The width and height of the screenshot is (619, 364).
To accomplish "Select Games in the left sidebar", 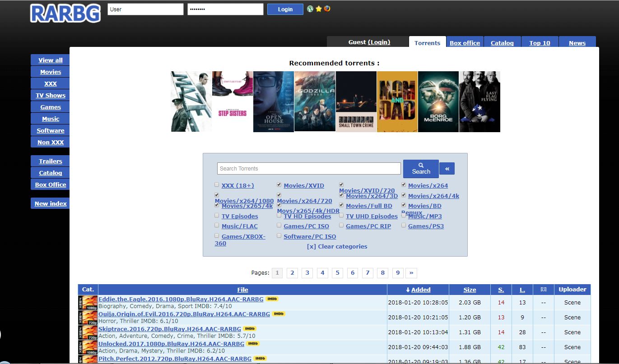I will coord(50,107).
